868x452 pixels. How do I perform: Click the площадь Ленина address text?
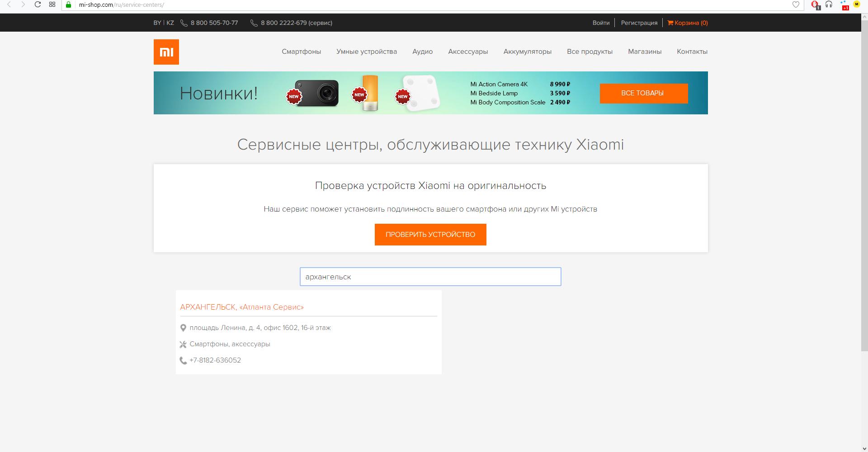click(x=260, y=328)
